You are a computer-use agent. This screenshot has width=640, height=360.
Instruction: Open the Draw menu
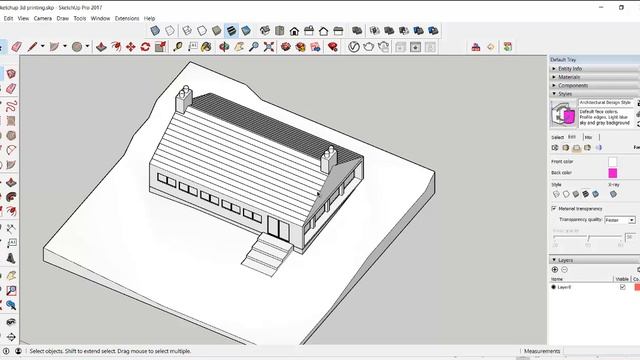62,18
